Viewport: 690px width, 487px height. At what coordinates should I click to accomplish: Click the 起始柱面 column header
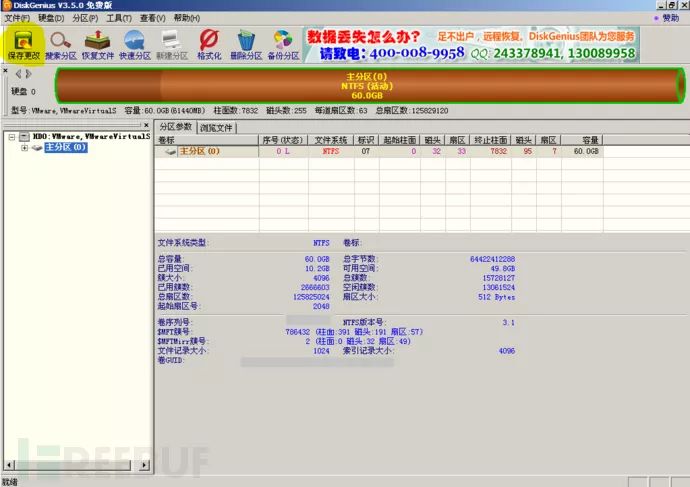click(399, 140)
